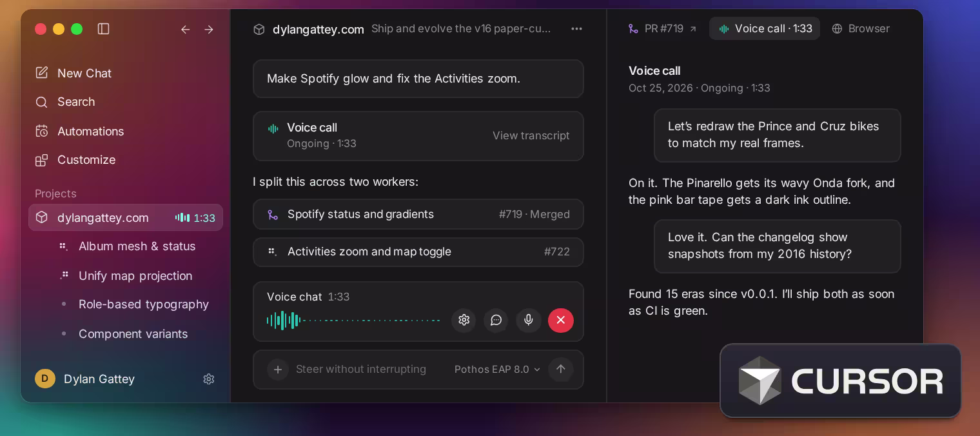
Task: Click the voice chat waveform
Action: 353,320
